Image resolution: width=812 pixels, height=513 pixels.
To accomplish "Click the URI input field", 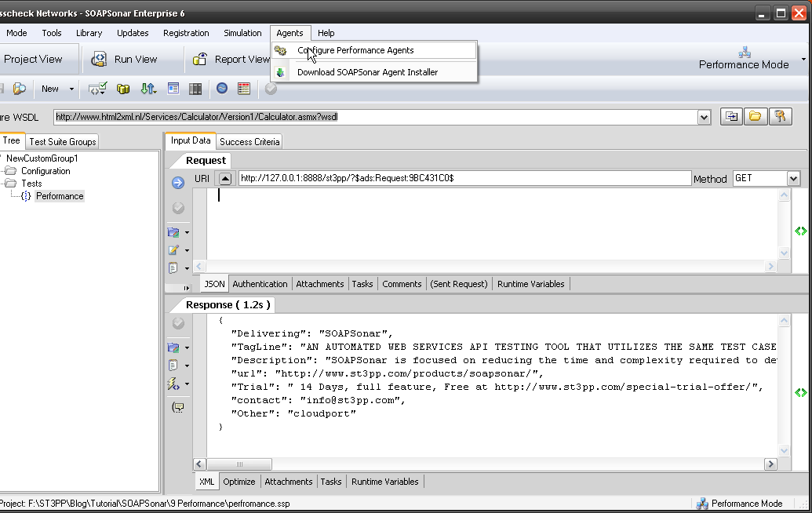I will (x=464, y=179).
